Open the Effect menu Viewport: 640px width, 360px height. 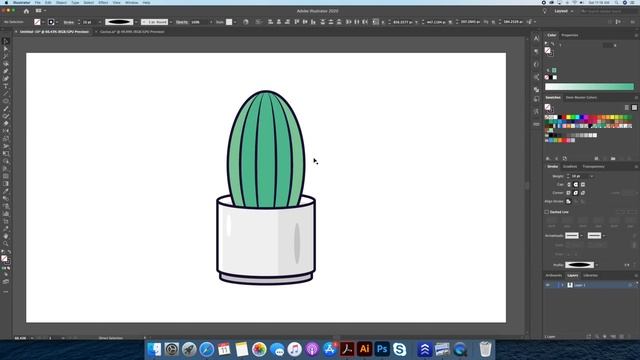coord(103,2)
